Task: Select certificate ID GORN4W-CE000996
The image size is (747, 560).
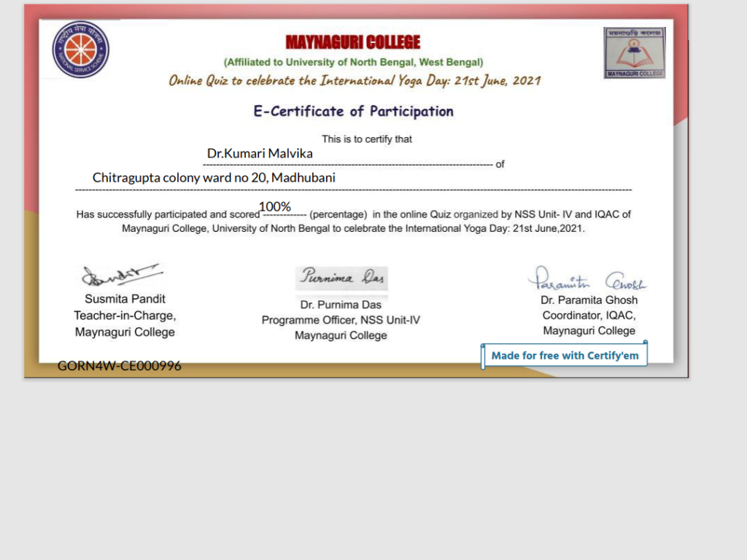Action: [x=120, y=366]
